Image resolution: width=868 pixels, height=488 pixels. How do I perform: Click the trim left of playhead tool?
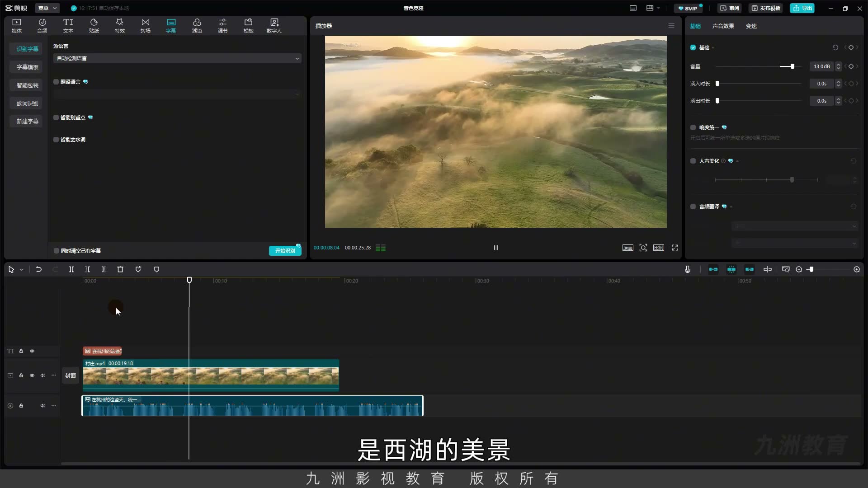pyautogui.click(x=88, y=269)
